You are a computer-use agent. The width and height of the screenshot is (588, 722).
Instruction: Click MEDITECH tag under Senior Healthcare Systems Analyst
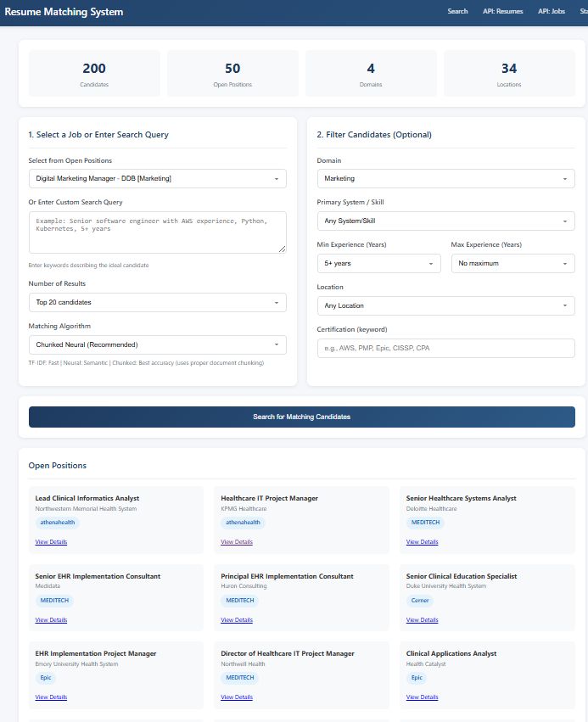[x=425, y=523]
